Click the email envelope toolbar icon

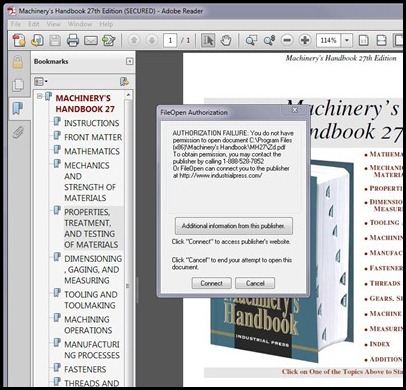(91, 41)
